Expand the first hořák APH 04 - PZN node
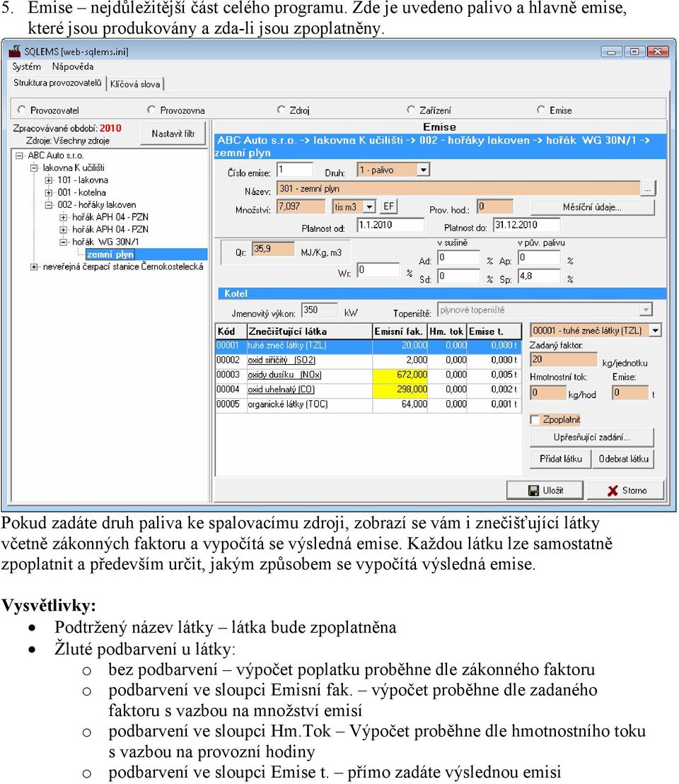 tap(64, 217)
